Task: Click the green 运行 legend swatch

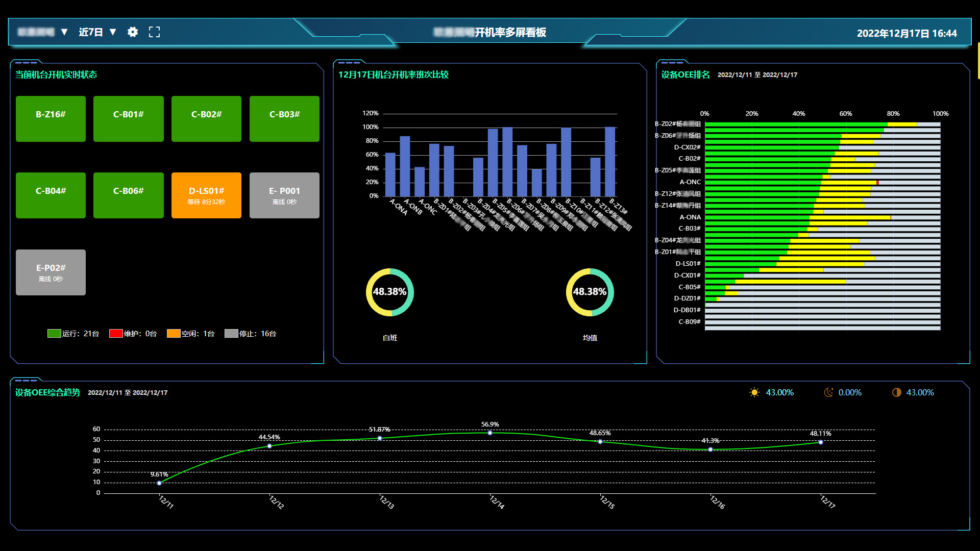Action: 54,334
